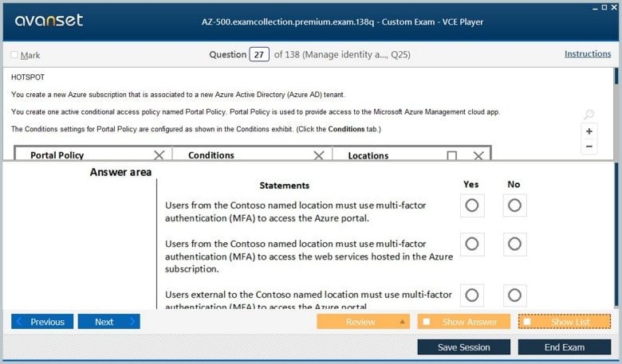Close the Portal Policy panel
The image size is (622, 364).
159,155
